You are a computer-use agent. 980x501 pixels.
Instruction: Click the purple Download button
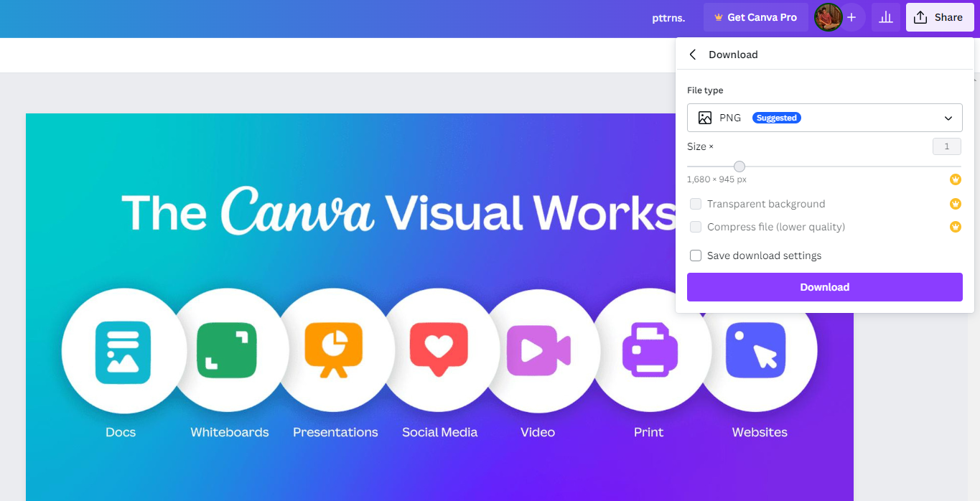coord(825,287)
